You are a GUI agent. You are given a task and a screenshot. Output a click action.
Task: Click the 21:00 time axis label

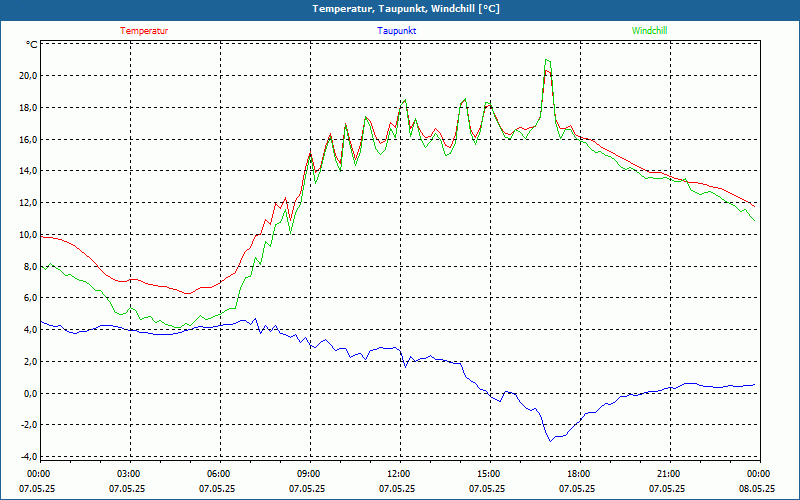click(667, 473)
